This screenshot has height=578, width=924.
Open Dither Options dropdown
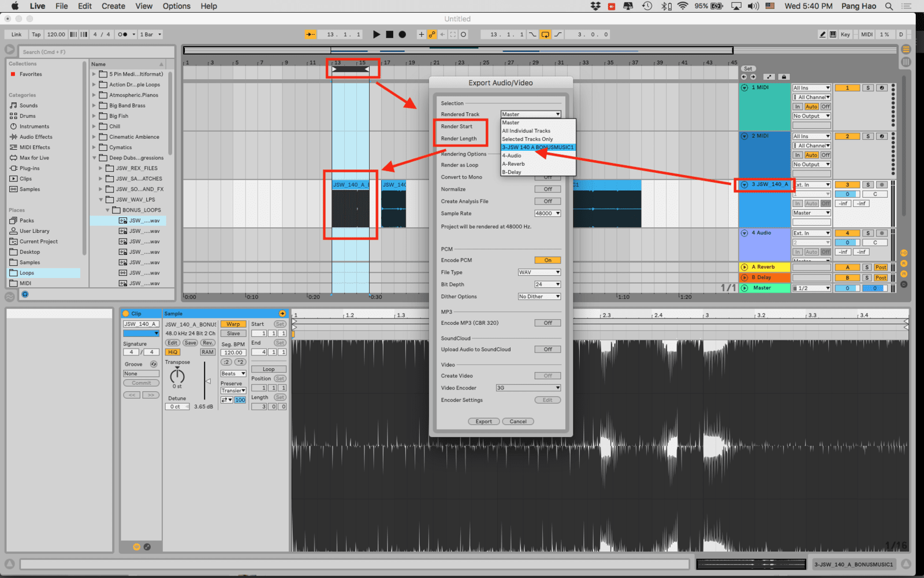[539, 297]
